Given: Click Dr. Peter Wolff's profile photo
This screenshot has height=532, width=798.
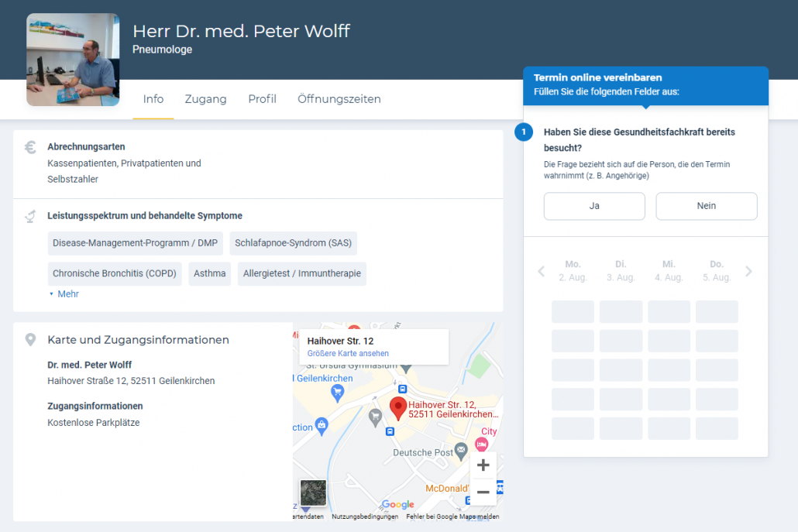Looking at the screenshot, I should click(x=73, y=60).
